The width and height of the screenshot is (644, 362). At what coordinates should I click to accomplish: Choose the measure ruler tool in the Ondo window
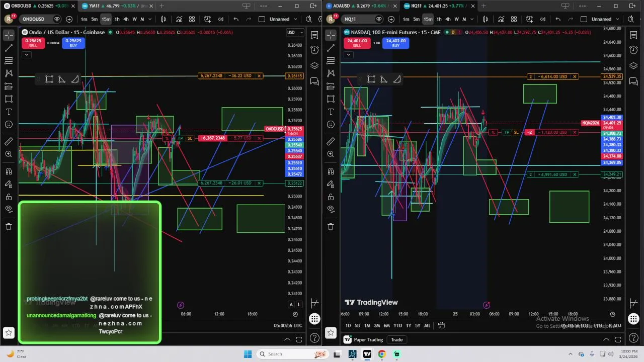click(x=9, y=141)
